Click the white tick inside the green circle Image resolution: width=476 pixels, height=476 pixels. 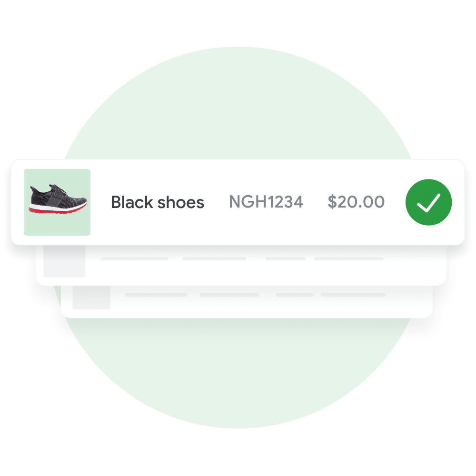click(429, 203)
